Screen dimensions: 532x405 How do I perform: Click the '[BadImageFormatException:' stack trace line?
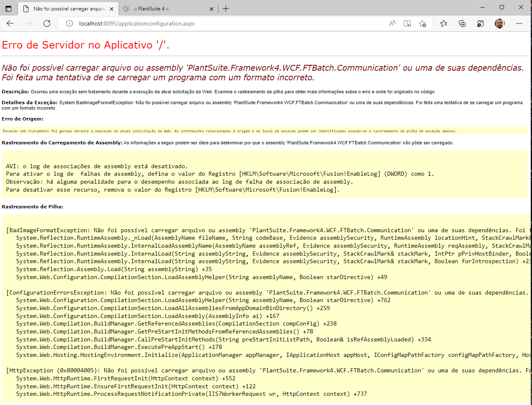(269, 230)
